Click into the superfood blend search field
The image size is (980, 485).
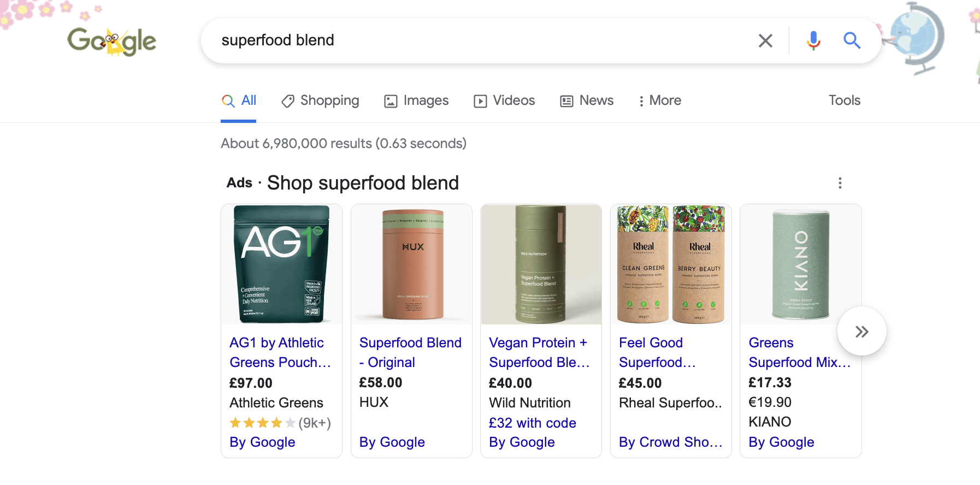(x=481, y=40)
